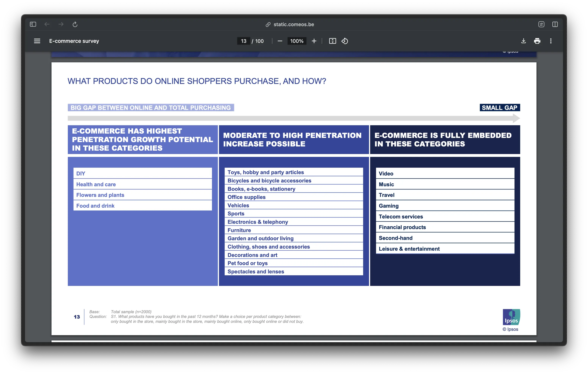Screen dimensions: 588x374
Task: Click the zoom out minus button
Action: click(280, 41)
